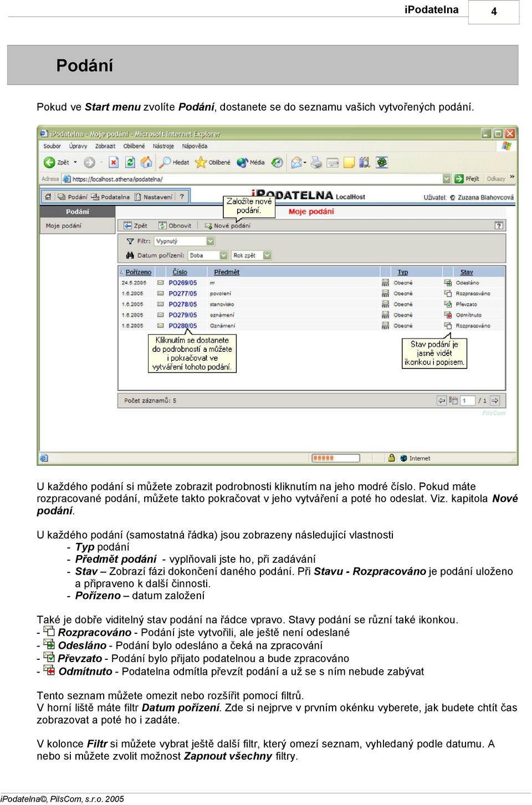Open the Úpravy menu
Screen dimensions: 532x805
point(78,146)
